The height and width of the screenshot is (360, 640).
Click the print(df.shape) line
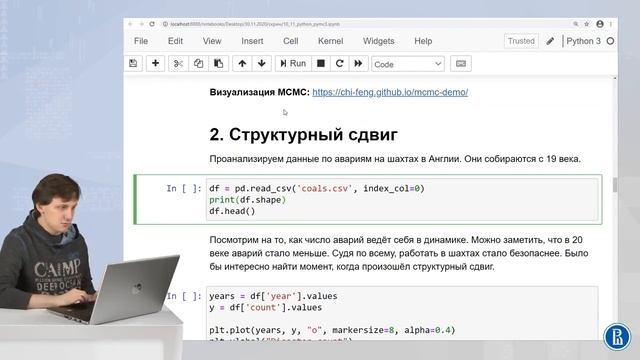click(x=248, y=200)
